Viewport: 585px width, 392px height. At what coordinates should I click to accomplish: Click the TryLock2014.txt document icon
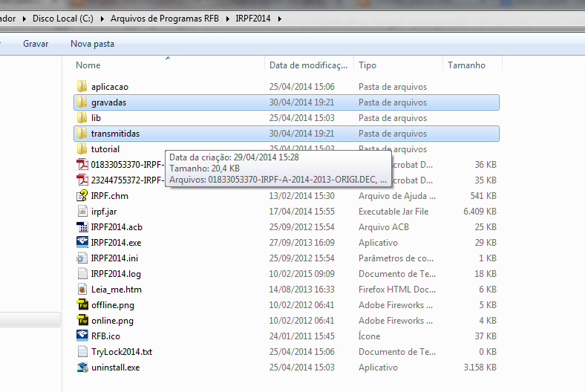[82, 352]
